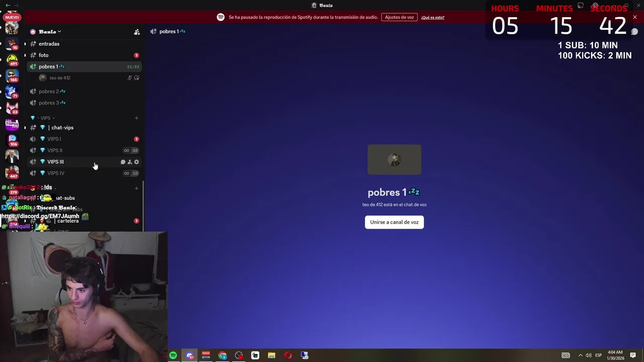Click the touch keyboard tray icon
This screenshot has height=362, width=644.
coord(566,355)
